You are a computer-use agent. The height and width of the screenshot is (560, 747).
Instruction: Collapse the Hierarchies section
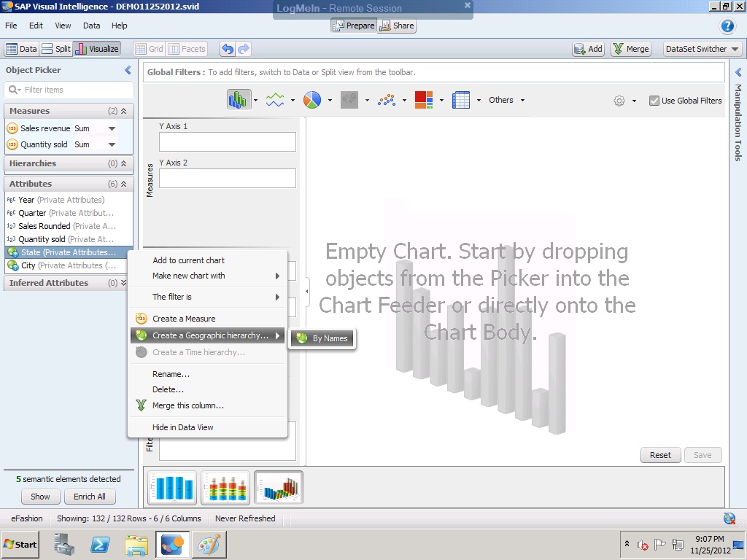[x=123, y=163]
